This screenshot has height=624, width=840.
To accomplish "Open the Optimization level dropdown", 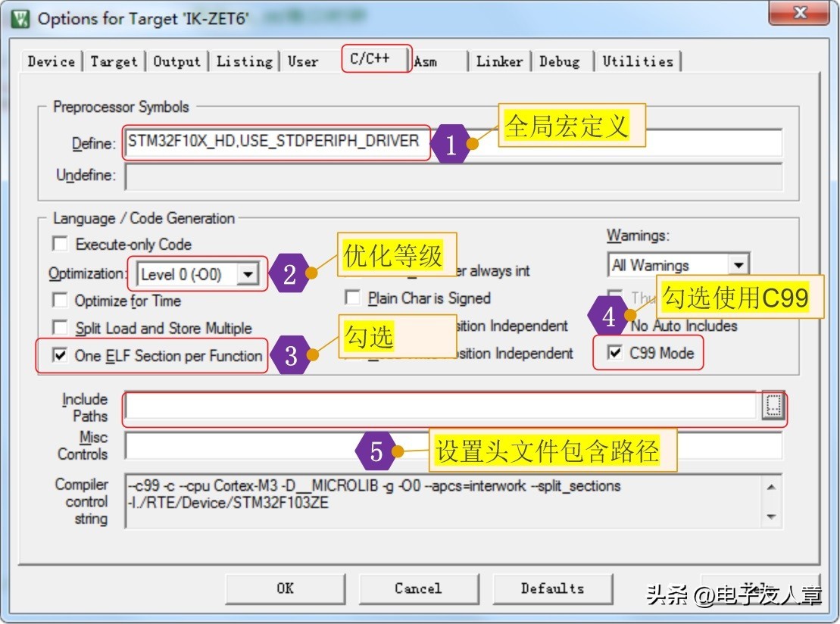I will (250, 273).
